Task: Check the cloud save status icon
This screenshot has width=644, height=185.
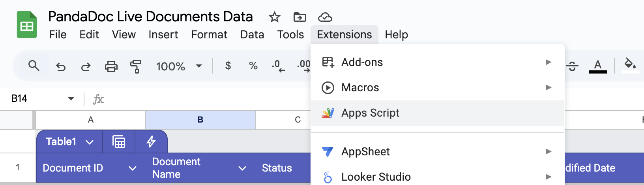Action: tap(325, 17)
